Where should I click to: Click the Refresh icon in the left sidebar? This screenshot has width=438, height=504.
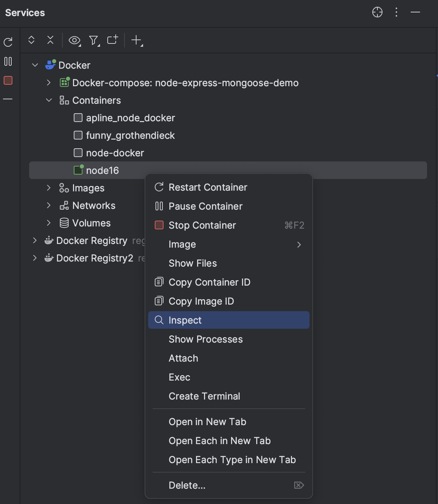[8, 41]
